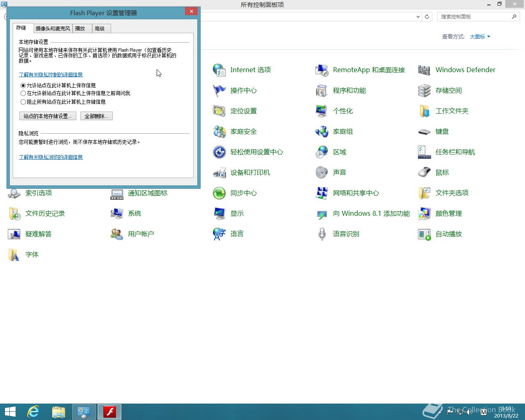Open the Internet 选项 icon
The height and width of the screenshot is (420, 525).
click(219, 70)
